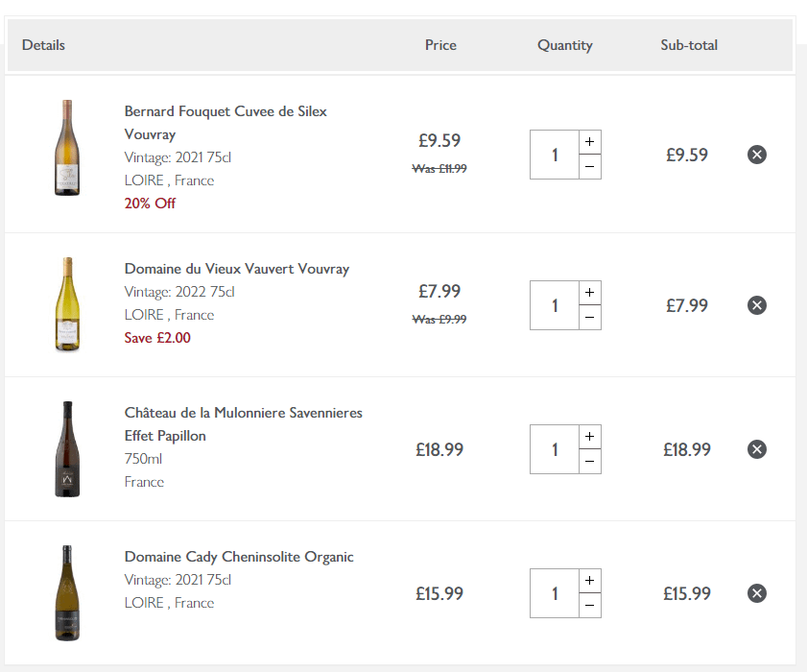Open Château de la Mulonniere Savennieres link
Image resolution: width=807 pixels, height=672 pixels.
[243, 413]
